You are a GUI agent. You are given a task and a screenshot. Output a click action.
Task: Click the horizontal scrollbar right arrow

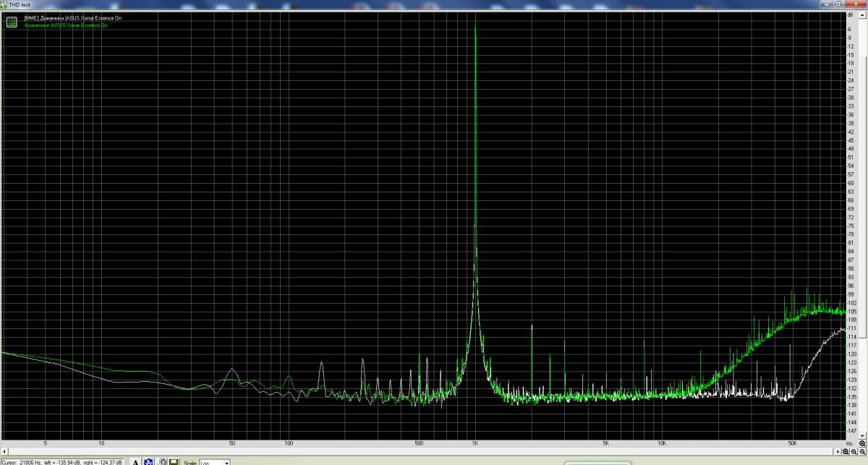pyautogui.click(x=838, y=452)
